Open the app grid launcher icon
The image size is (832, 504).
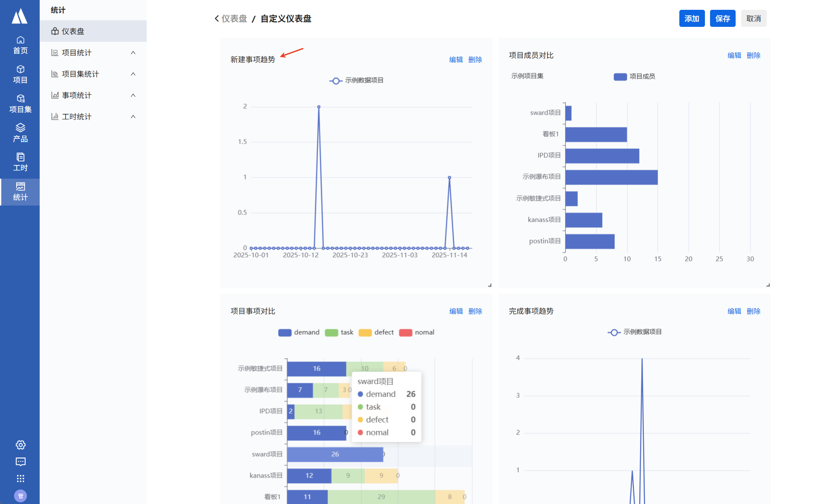20,478
